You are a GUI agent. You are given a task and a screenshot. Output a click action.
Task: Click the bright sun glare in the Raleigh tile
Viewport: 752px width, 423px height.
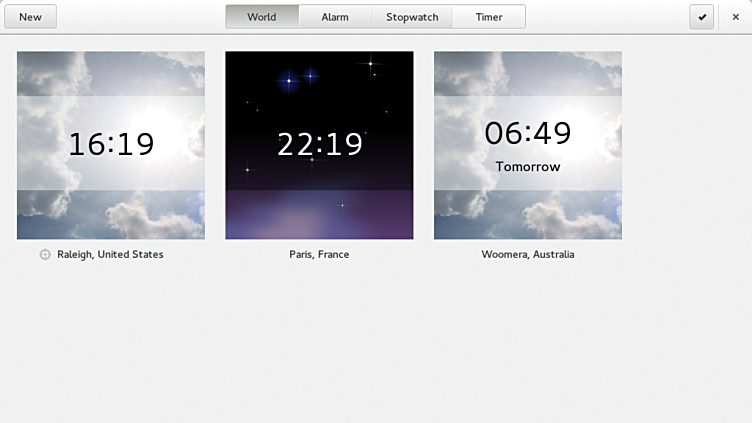(160, 125)
